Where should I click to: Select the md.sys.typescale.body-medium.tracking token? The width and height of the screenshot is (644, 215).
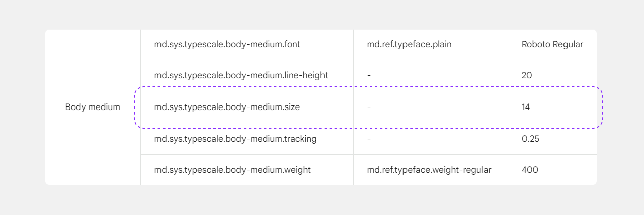coord(235,139)
